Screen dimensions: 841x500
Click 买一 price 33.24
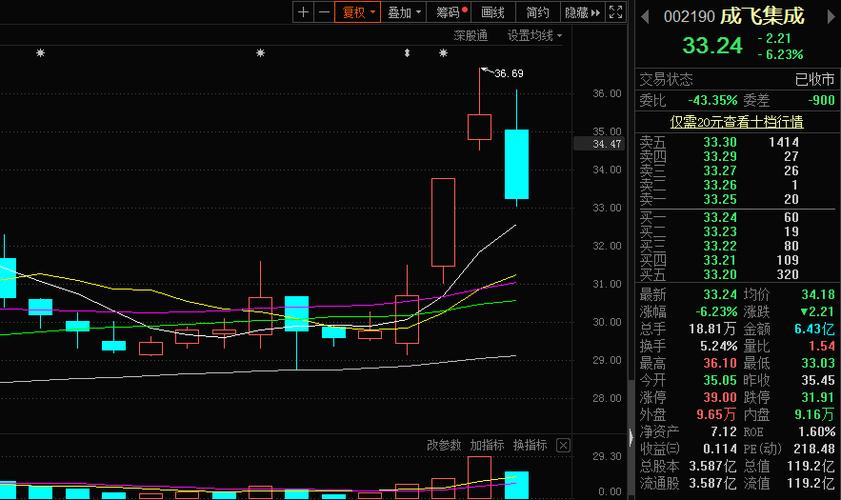pyautogui.click(x=720, y=217)
